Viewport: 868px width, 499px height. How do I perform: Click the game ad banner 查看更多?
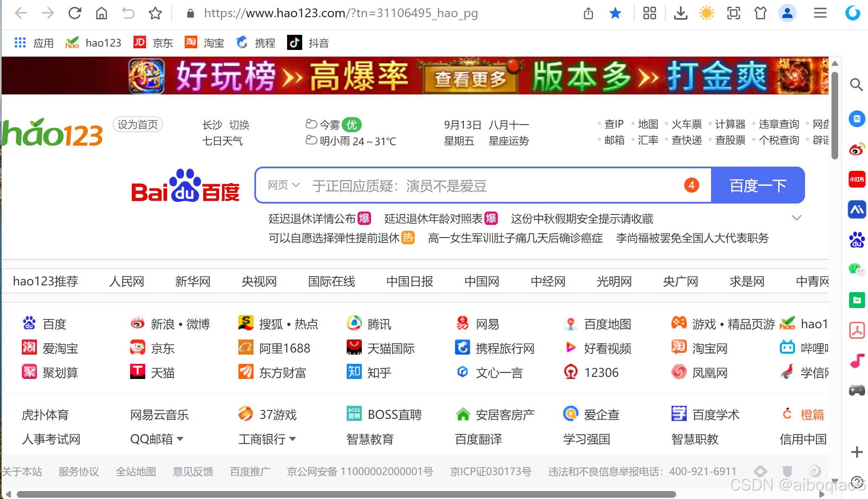pos(470,78)
